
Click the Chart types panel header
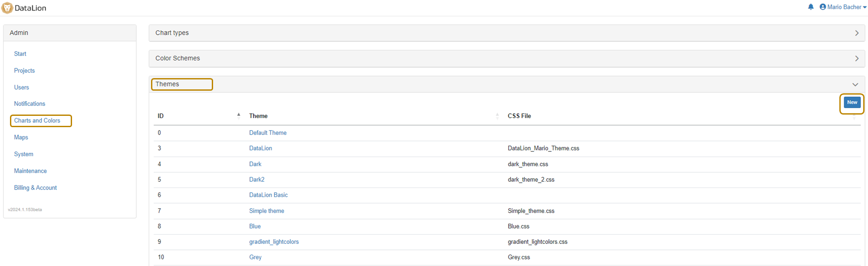click(506, 33)
